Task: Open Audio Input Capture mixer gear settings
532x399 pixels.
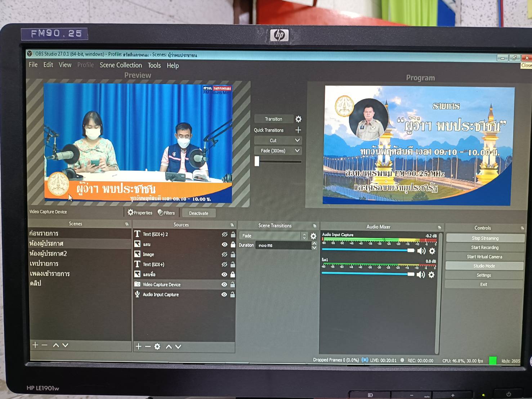Action: click(x=432, y=251)
